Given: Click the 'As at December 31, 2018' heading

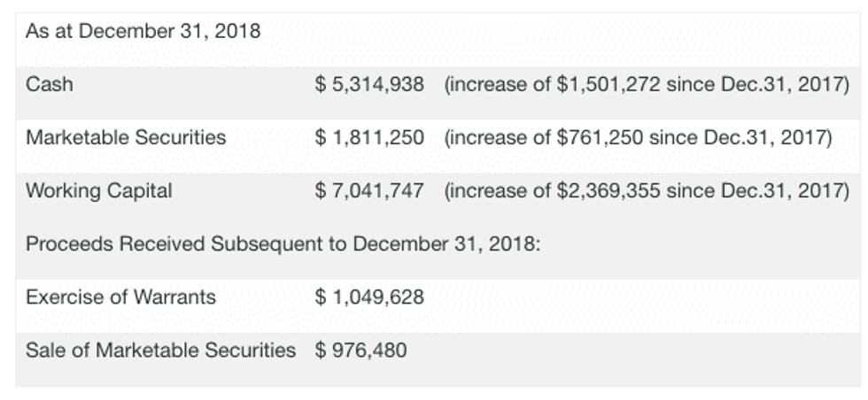Looking at the screenshot, I should tap(143, 32).
